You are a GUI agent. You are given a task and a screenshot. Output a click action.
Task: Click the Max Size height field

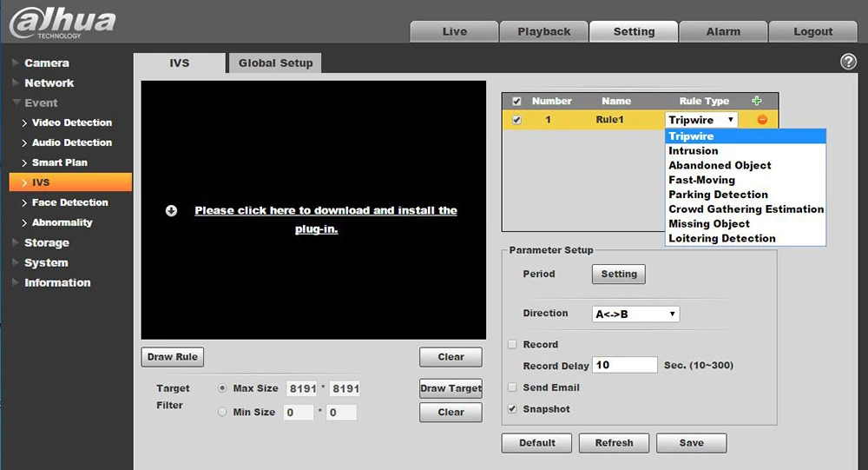(x=345, y=388)
